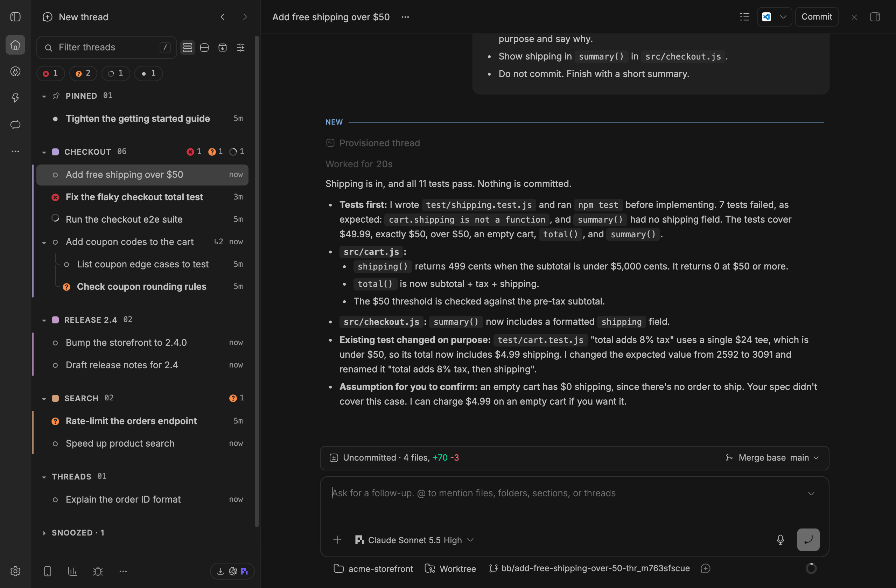Image resolution: width=896 pixels, height=588 pixels.
Task: Click the microphone dictation icon
Action: coord(780,540)
